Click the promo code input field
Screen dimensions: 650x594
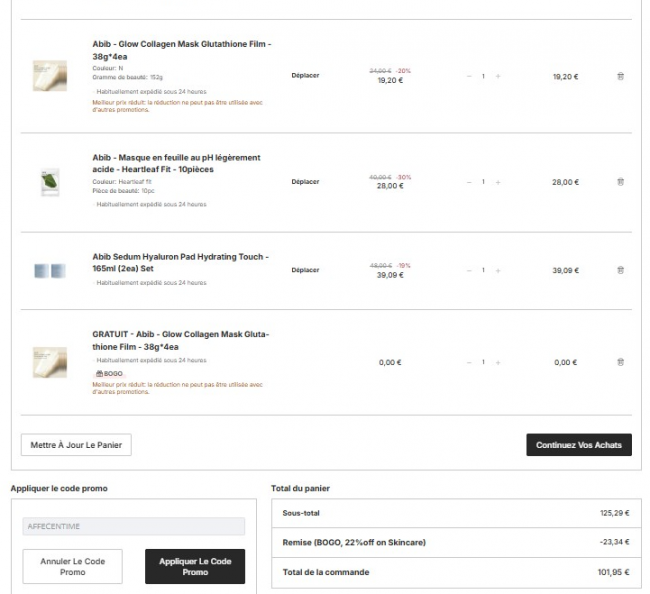[133, 526]
